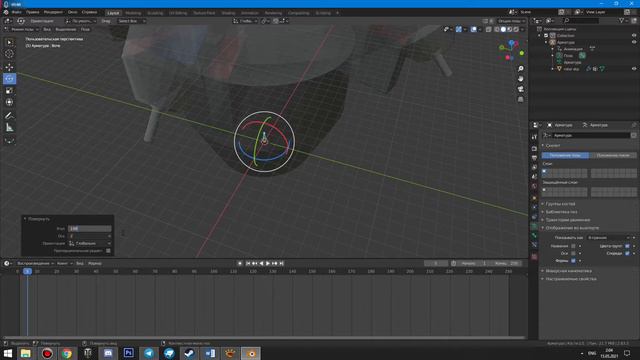Viewport: 640px width, 360px height.
Task: Select the Transform tool
Action: click(9, 102)
